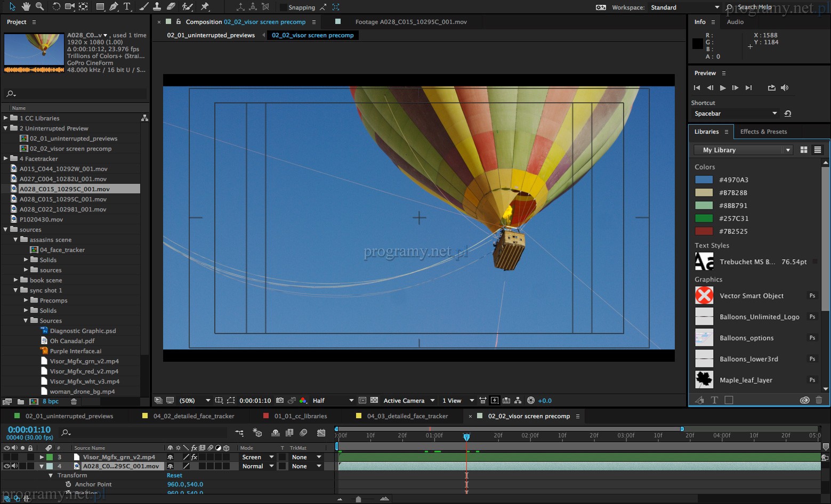Click Reset next to Transform
This screenshot has width=831, height=504.
click(x=174, y=475)
